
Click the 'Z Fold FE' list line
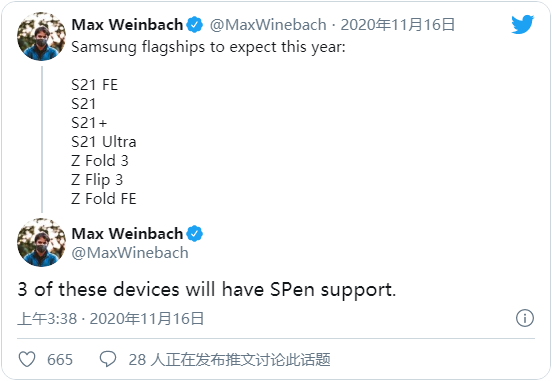104,199
